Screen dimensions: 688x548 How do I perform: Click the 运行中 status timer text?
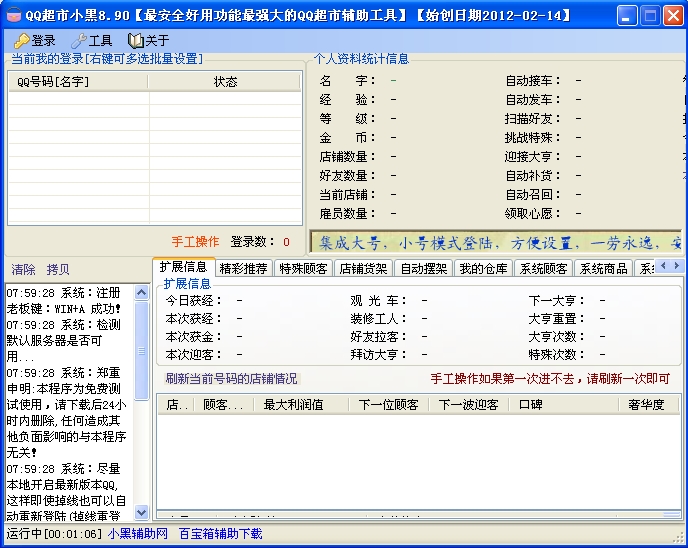(x=54, y=534)
